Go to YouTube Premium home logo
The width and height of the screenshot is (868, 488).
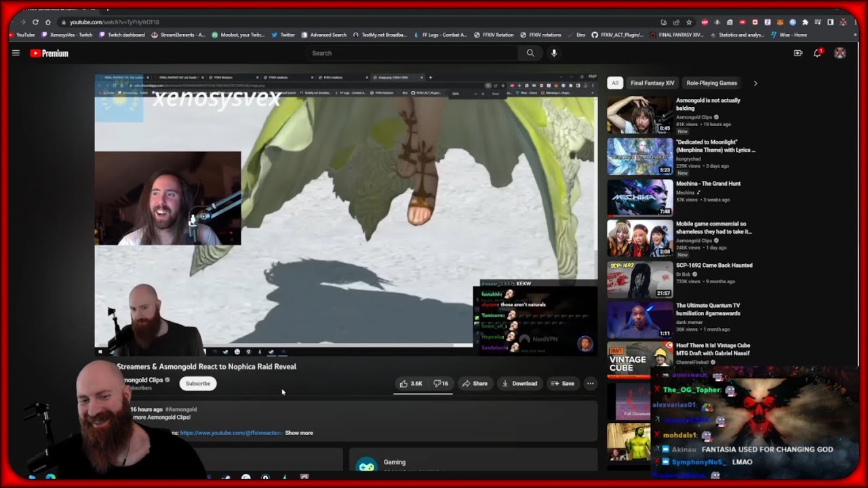point(49,53)
